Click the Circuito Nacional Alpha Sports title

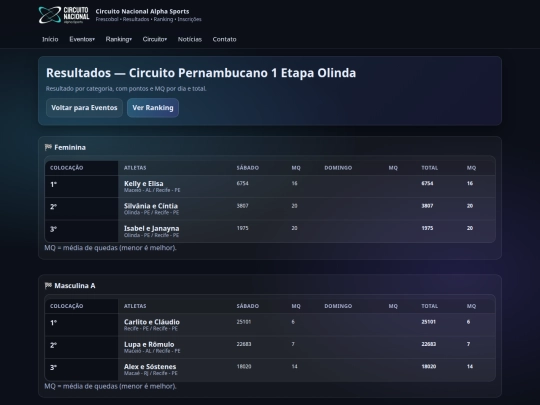pos(142,11)
